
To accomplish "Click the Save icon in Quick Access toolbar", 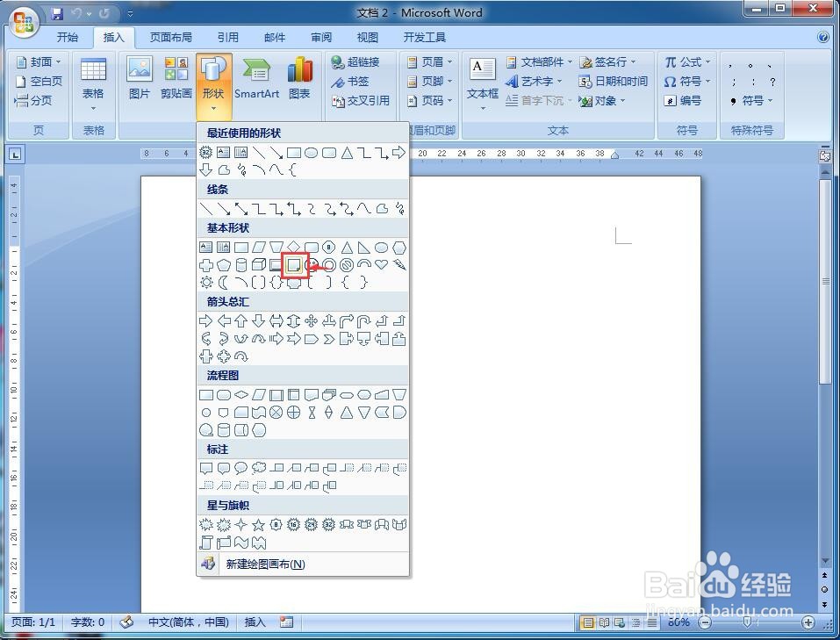I will click(57, 13).
